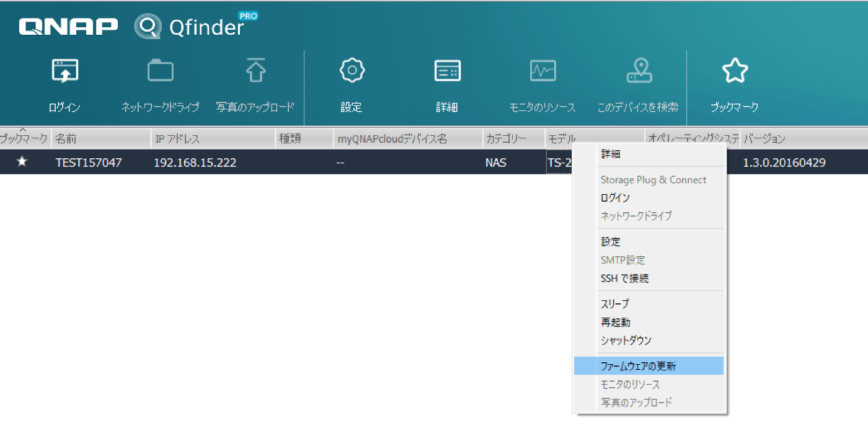Image resolution: width=868 pixels, height=425 pixels.
Task: Click the ネットワークドライブ folder icon
Action: (161, 71)
